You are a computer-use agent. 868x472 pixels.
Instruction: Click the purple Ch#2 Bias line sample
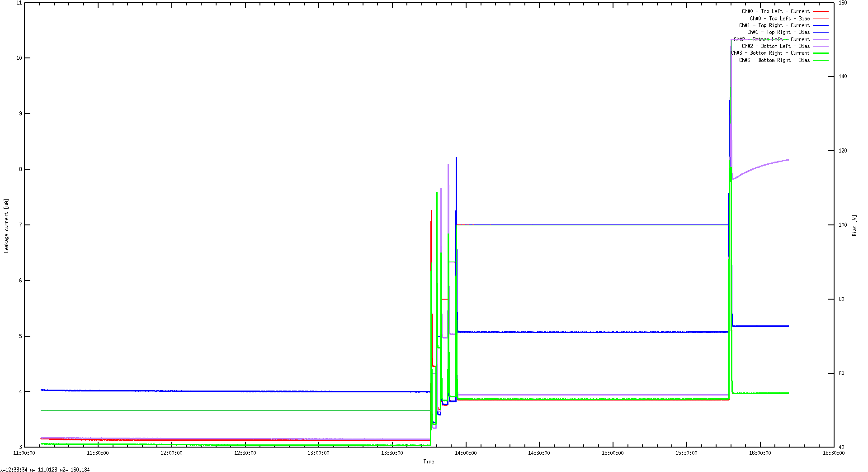pos(821,46)
